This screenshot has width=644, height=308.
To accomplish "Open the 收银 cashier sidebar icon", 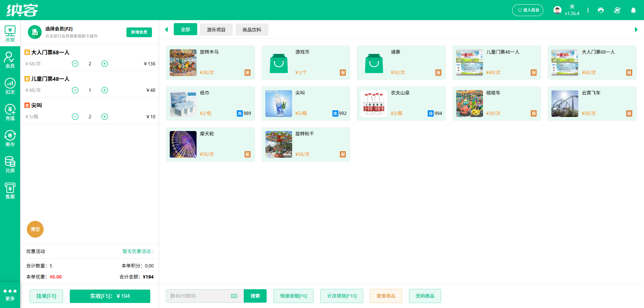I will pyautogui.click(x=10, y=34).
